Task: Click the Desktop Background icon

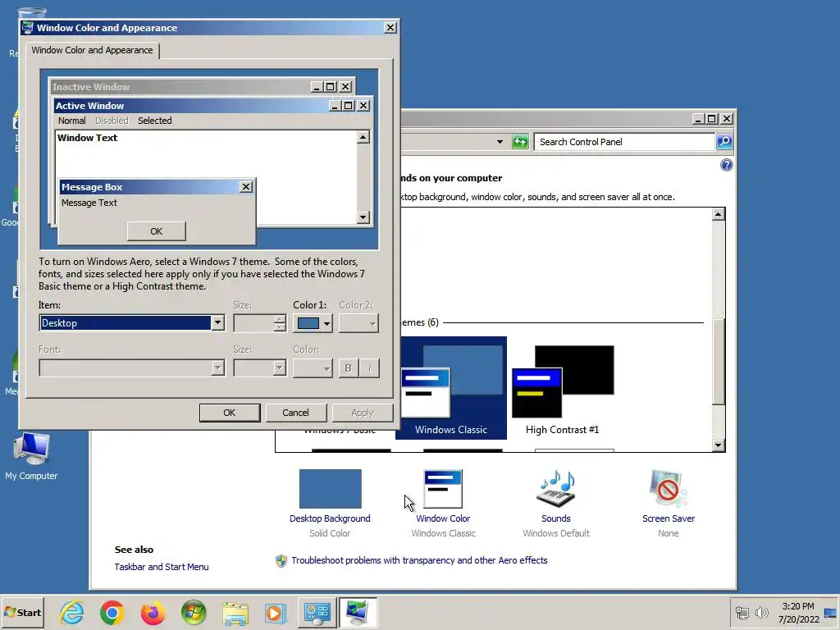Action: pyautogui.click(x=330, y=489)
